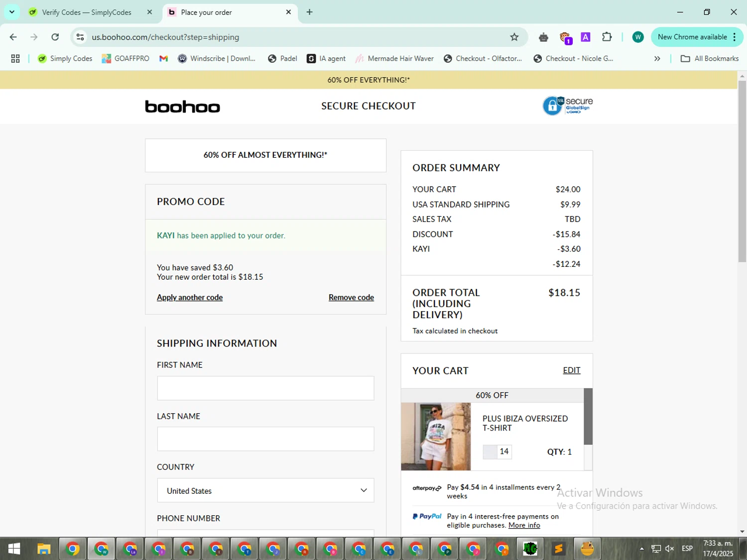Viewport: 747px width, 560px height.
Task: Click Apply another code link
Action: [190, 297]
